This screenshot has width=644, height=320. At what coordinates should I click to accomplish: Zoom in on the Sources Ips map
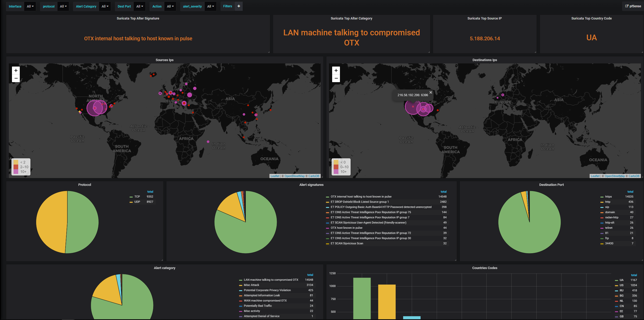coord(16,70)
